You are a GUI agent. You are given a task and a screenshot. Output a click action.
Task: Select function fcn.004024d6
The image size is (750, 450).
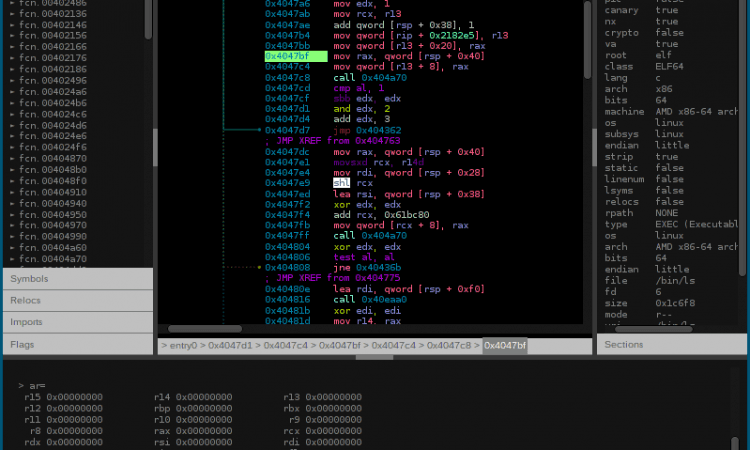(x=53, y=125)
